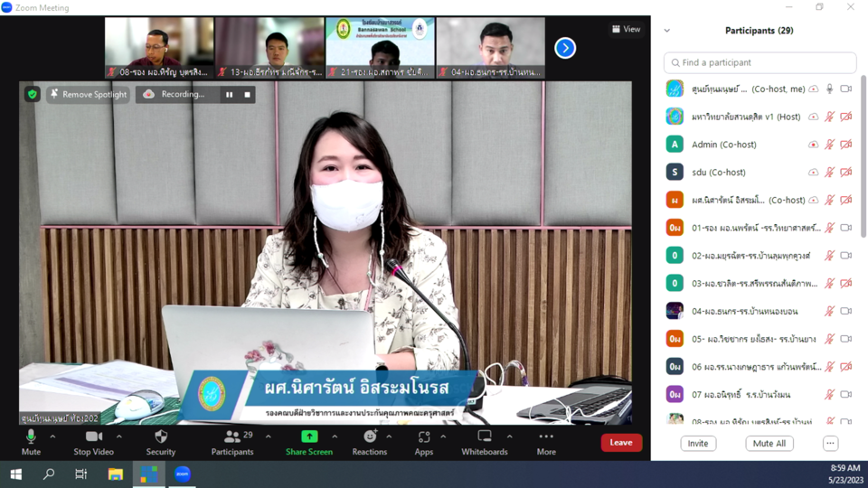Open the green encryption shield info
Screen dimensions: 868x488
coord(33,95)
